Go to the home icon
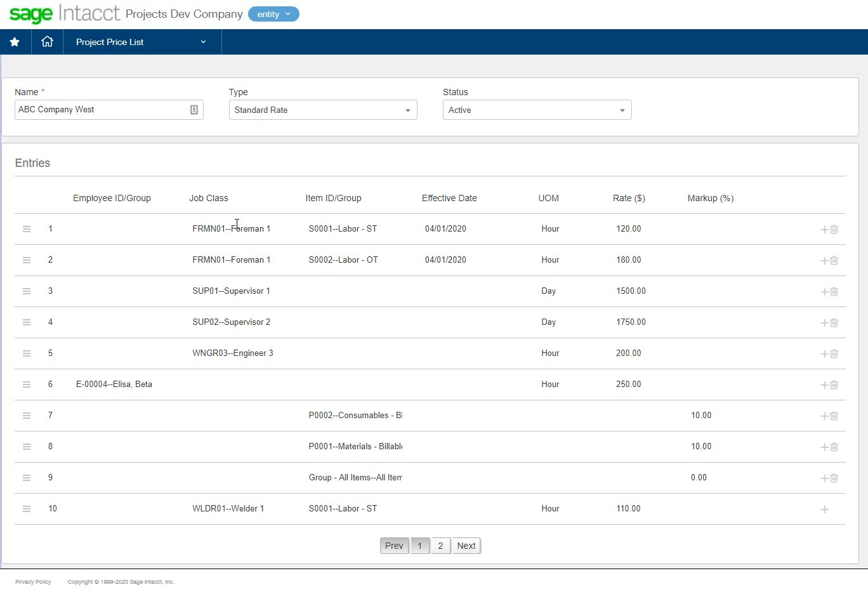This screenshot has width=868, height=592. point(47,42)
